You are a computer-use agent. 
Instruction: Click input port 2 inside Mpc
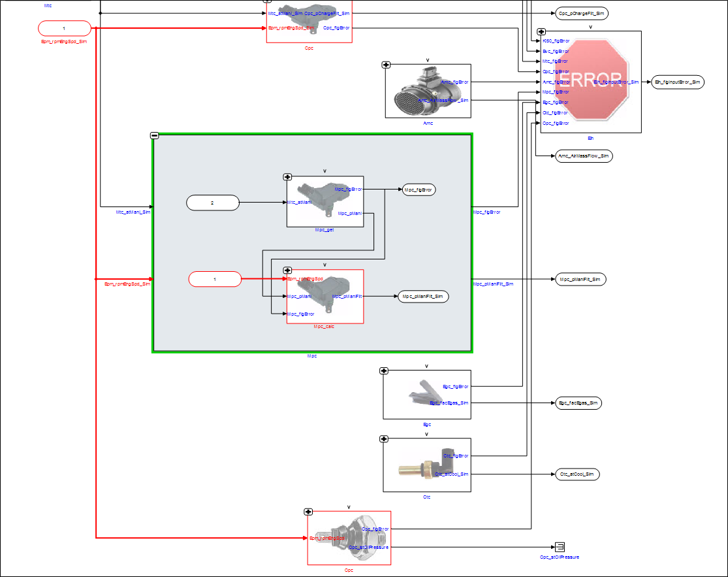(x=212, y=203)
